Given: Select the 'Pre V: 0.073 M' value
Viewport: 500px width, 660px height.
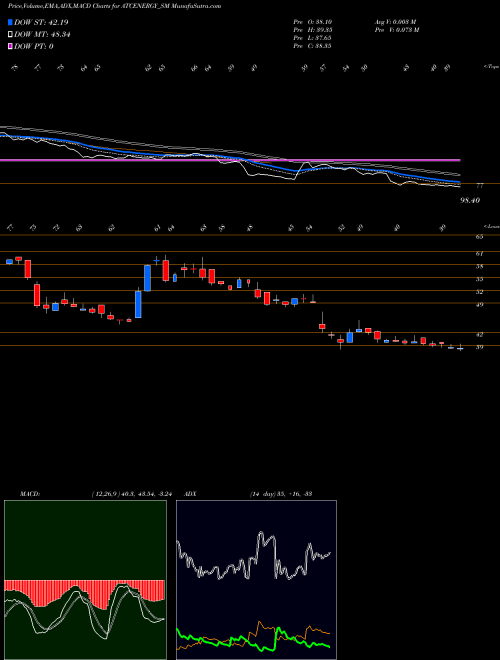Looking at the screenshot, I should pos(396,30).
